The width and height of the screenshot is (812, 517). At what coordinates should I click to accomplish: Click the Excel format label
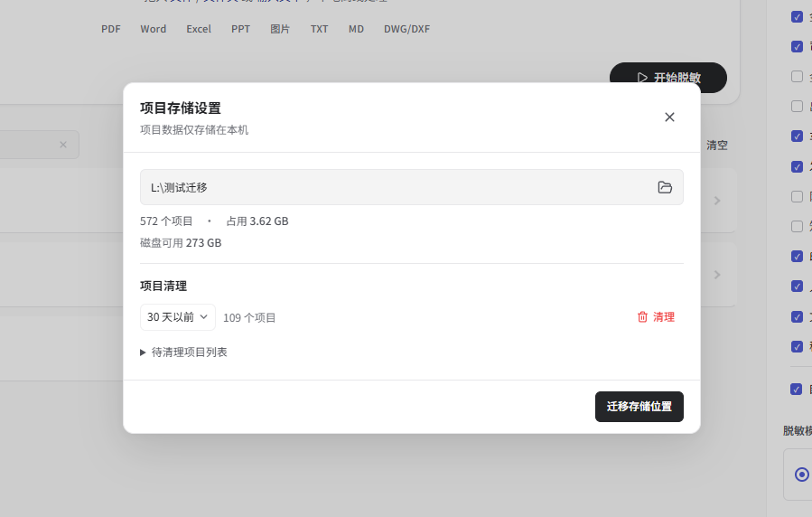coord(199,29)
